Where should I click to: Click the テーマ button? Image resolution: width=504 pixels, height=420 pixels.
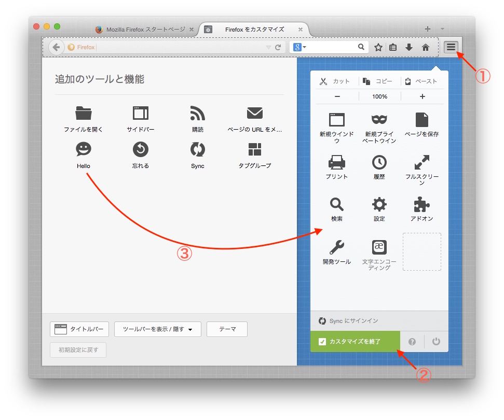pyautogui.click(x=227, y=329)
